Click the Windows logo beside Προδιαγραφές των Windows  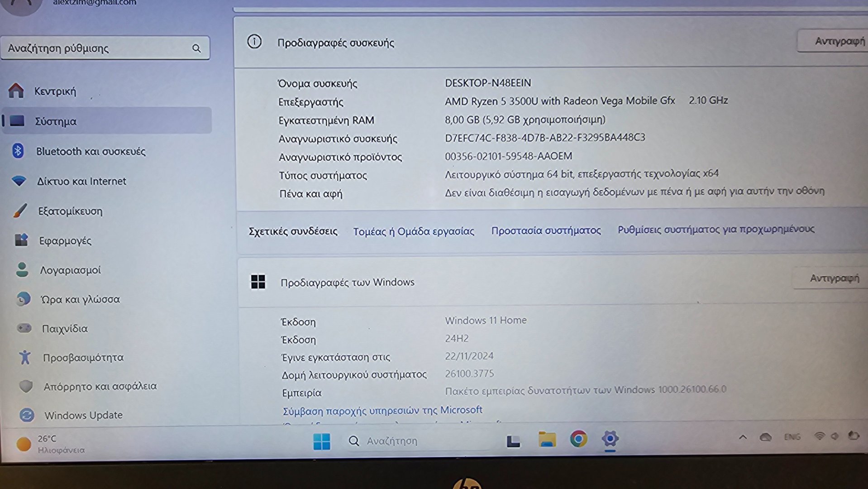pos(258,282)
